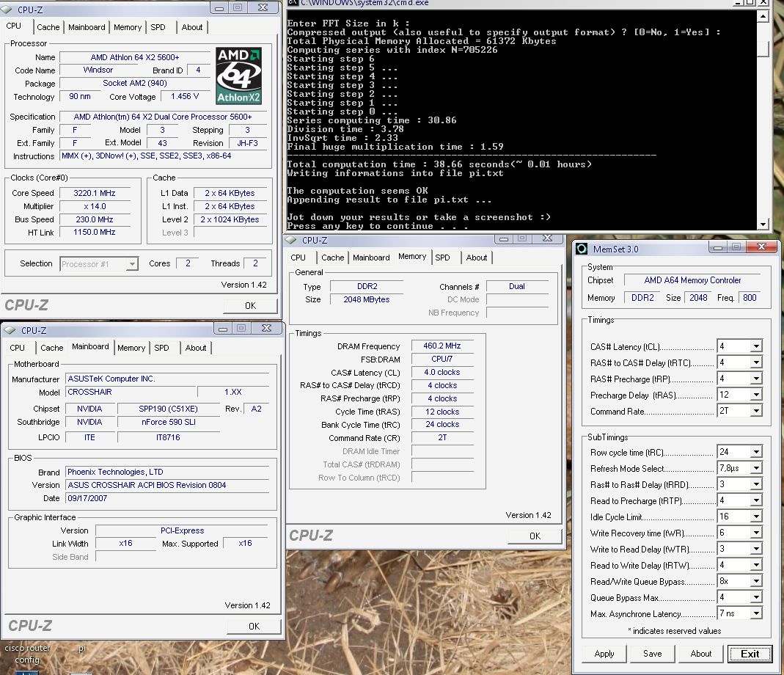Open the Refresh Mode Select dropdown
Viewport: 784px width, 675px height.
tap(756, 468)
